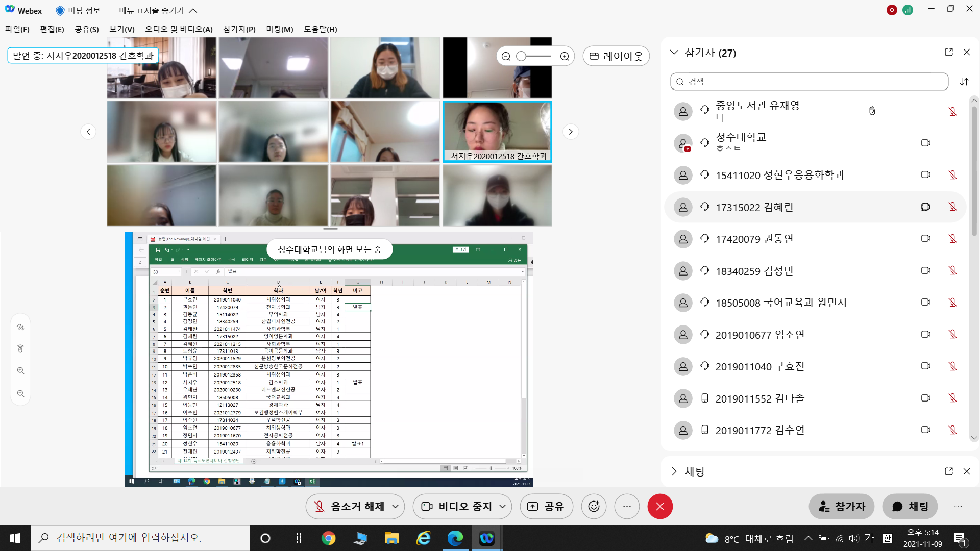Open audio options dropdown next to 음소거 해제

[x=396, y=506]
